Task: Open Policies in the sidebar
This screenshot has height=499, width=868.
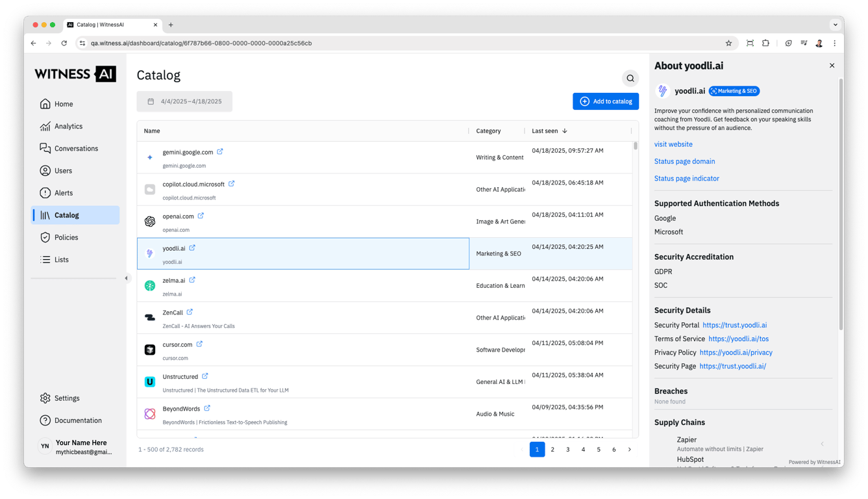Action: pos(75,237)
